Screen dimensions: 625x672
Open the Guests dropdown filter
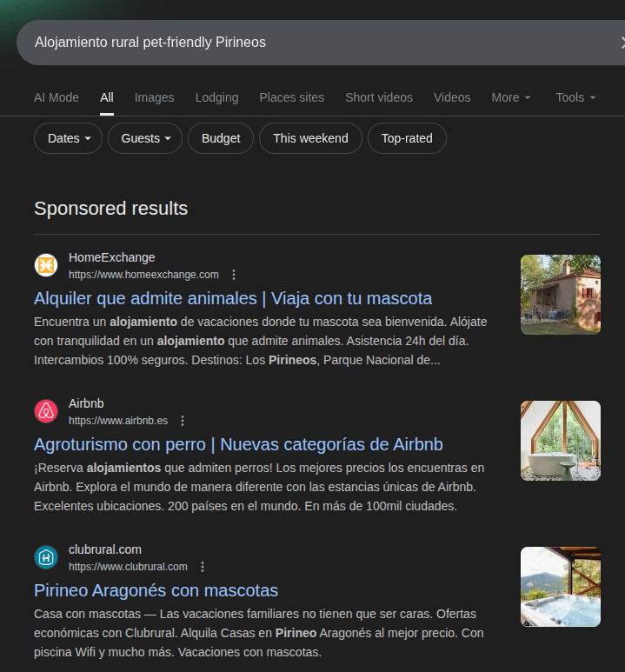point(145,138)
